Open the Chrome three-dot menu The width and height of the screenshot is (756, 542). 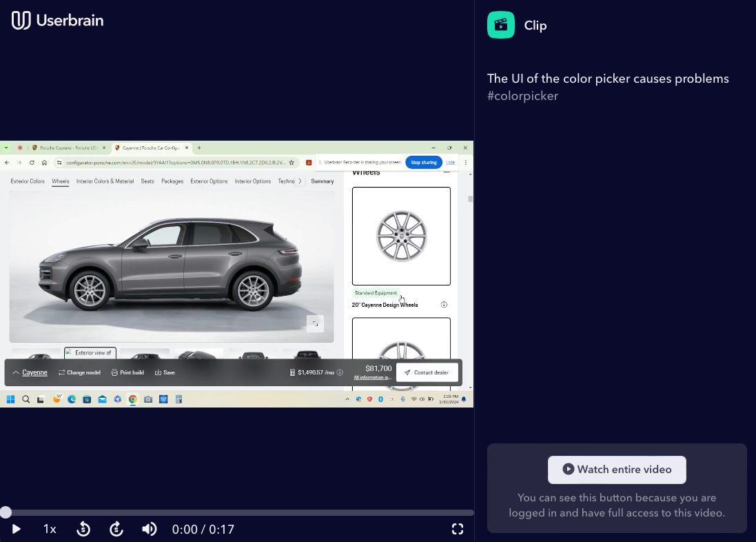coord(465,163)
